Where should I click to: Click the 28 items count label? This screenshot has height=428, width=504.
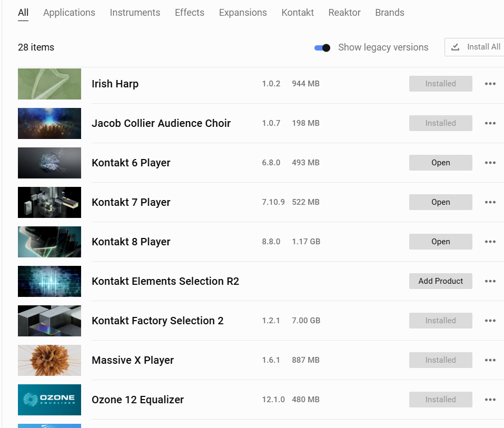(x=36, y=47)
